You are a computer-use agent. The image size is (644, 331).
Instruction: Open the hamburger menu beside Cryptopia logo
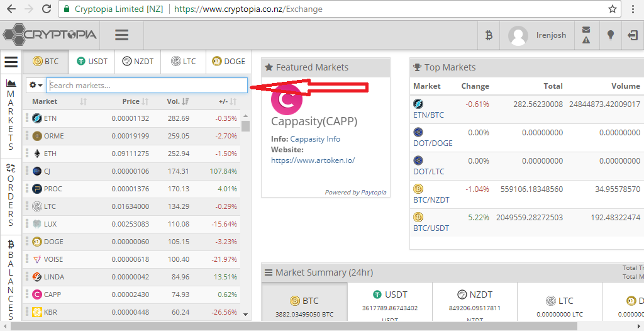(121, 35)
